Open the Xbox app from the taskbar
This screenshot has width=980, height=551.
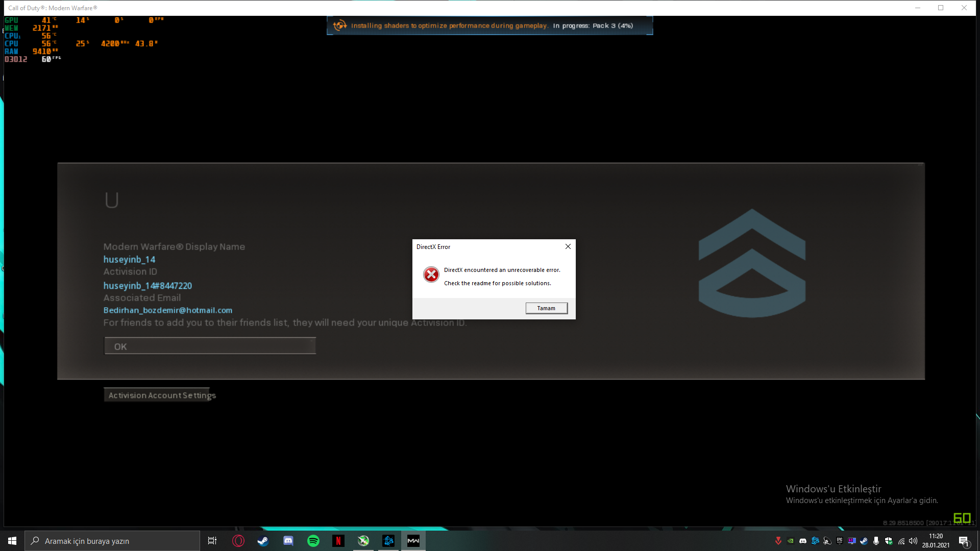(363, 541)
